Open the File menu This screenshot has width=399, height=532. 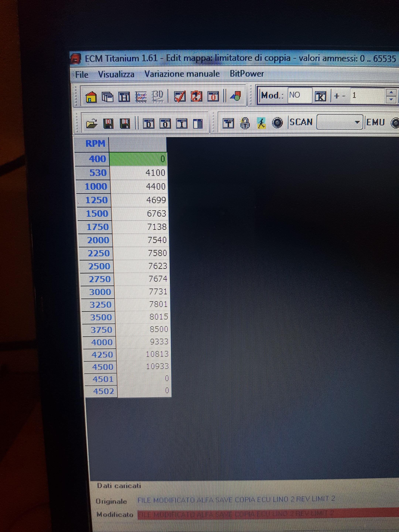point(82,75)
